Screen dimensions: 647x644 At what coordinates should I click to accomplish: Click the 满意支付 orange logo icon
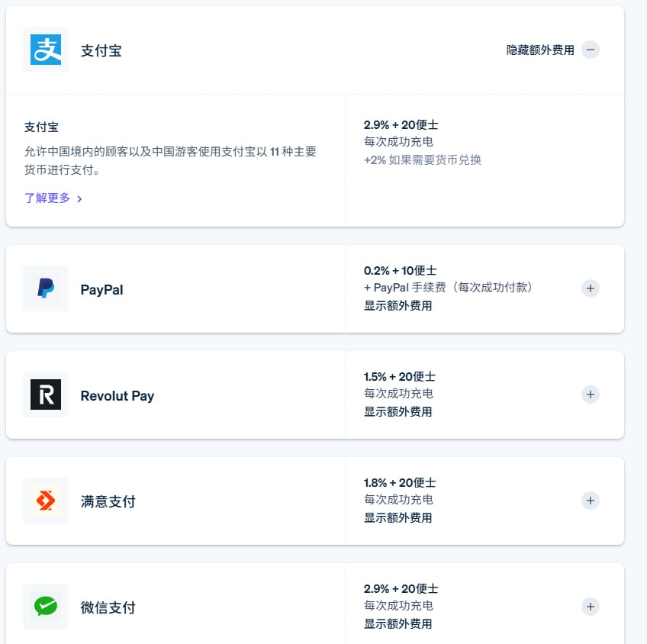point(46,501)
